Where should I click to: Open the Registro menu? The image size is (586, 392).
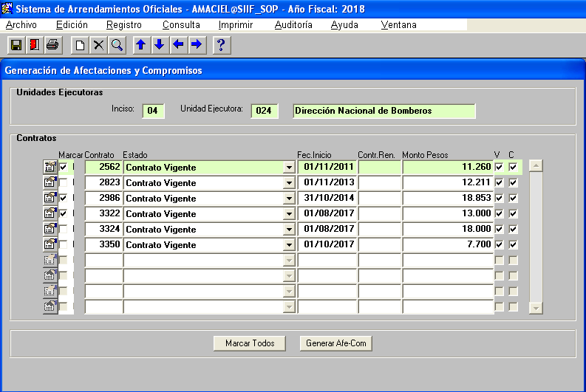pyautogui.click(x=124, y=24)
